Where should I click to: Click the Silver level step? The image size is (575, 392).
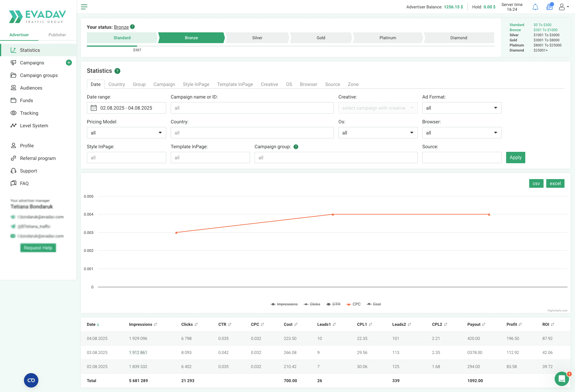click(257, 38)
